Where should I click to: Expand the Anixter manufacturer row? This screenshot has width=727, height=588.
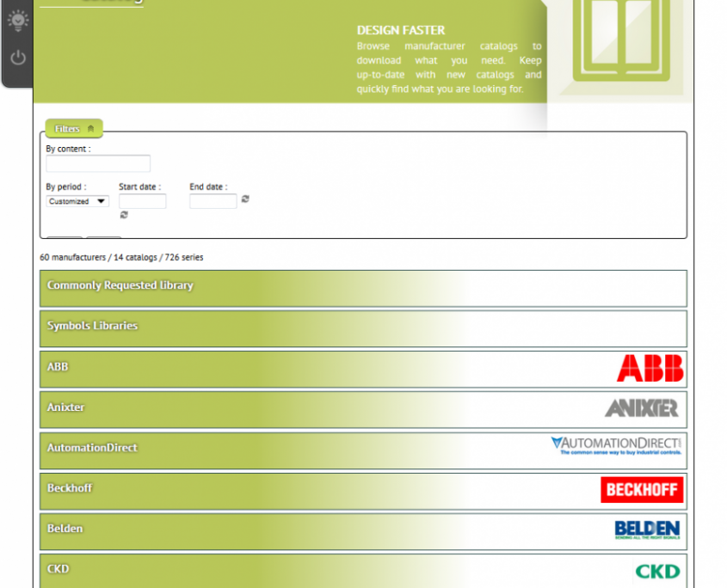click(x=363, y=409)
